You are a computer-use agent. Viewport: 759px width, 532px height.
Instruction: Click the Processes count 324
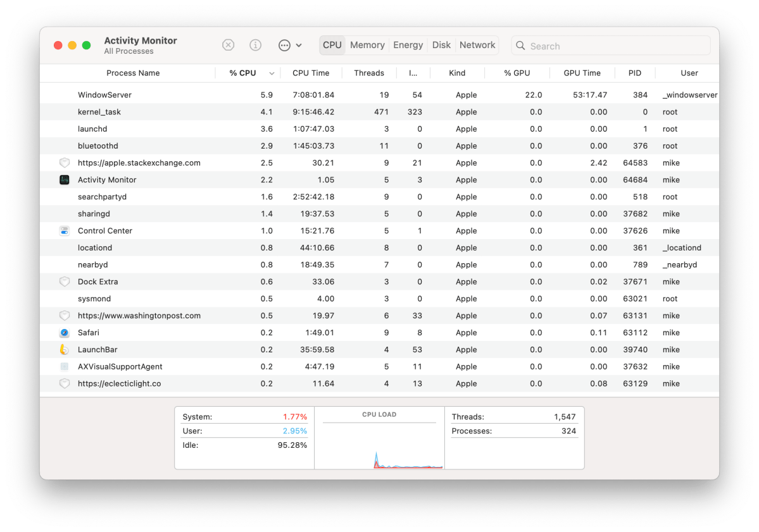pyautogui.click(x=568, y=431)
